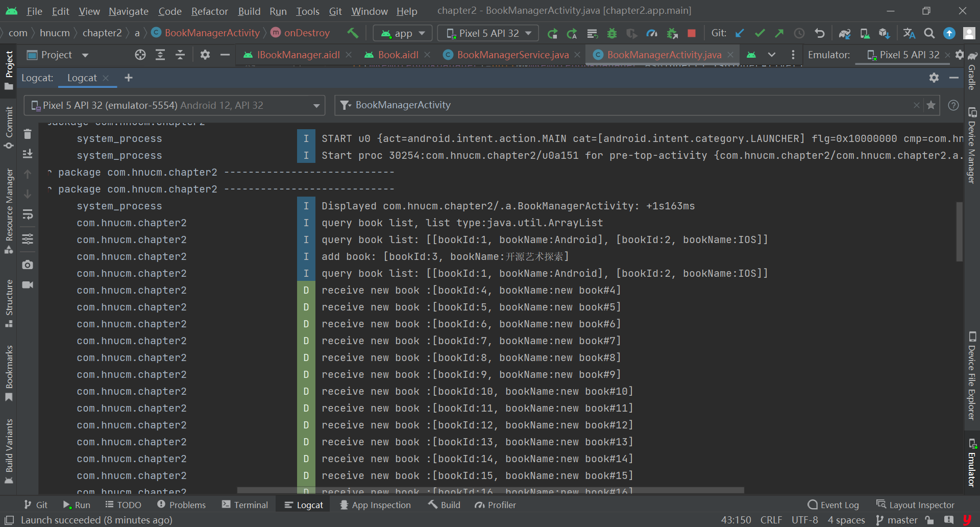Sync Project with Gradle Files icon
The image size is (980, 527).
click(845, 34)
